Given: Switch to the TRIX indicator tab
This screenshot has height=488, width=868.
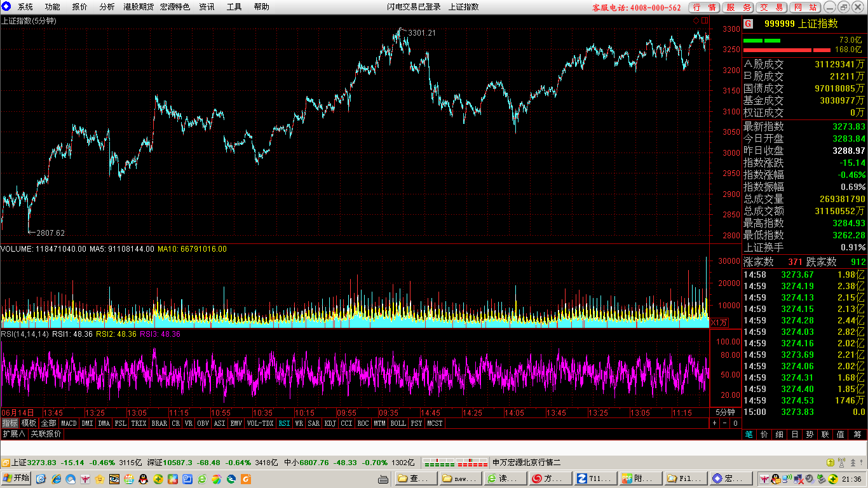Looking at the screenshot, I should 139,423.
